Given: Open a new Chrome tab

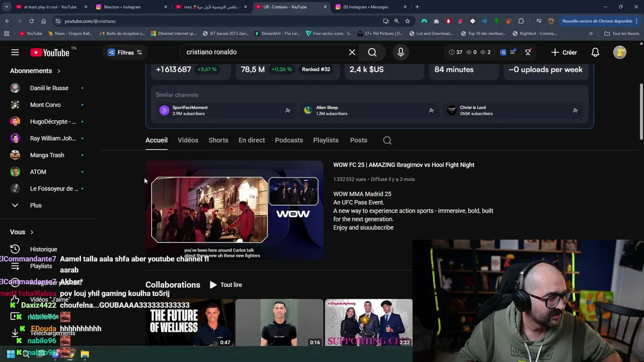Looking at the screenshot, I should click(417, 7).
